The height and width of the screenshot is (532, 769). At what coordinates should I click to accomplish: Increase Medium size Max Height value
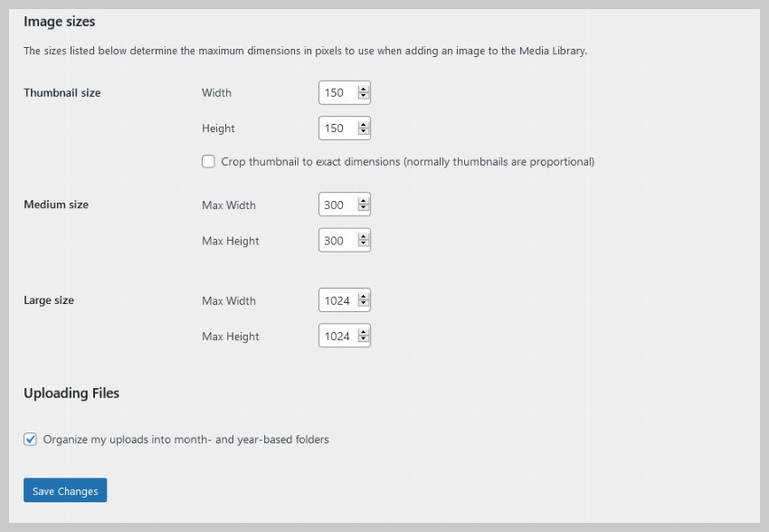[363, 237]
